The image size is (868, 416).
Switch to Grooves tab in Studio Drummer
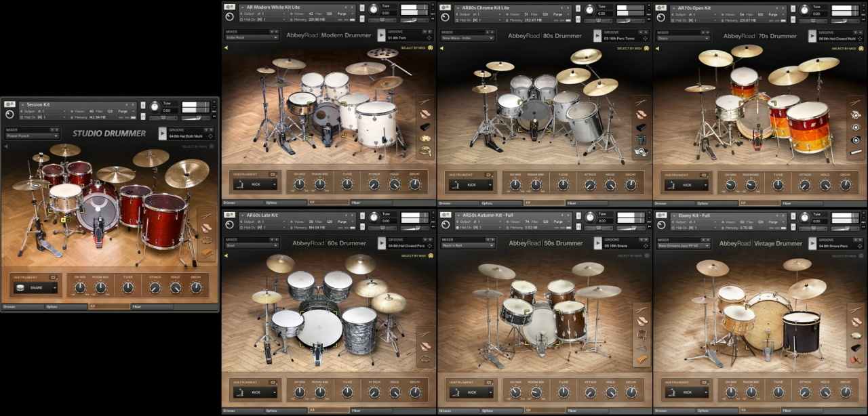coord(23,307)
